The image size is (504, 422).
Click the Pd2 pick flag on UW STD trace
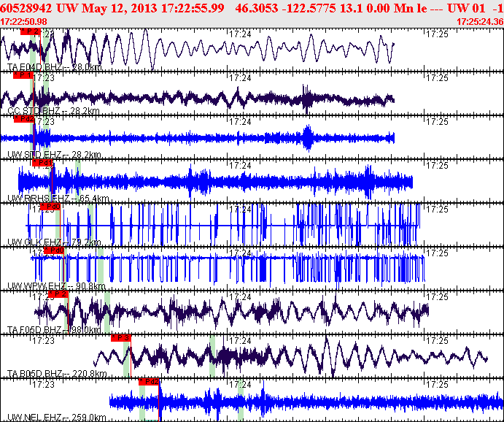click(x=24, y=119)
